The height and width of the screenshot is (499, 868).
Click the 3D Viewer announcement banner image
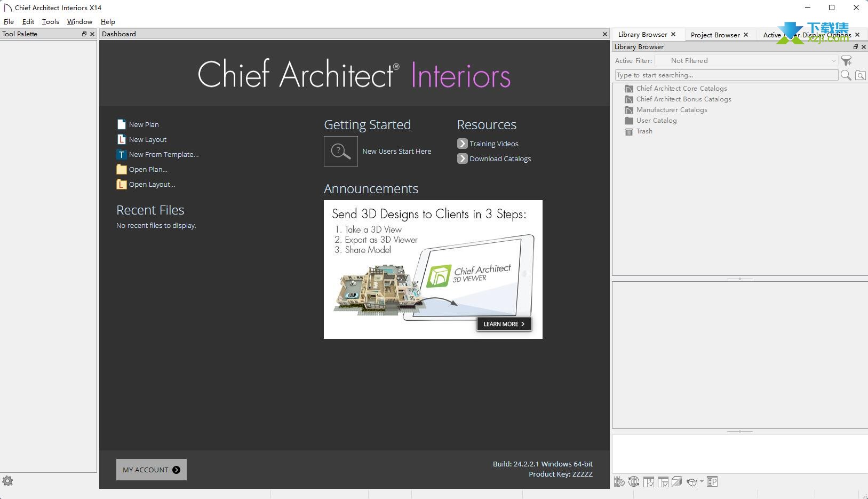tap(433, 270)
